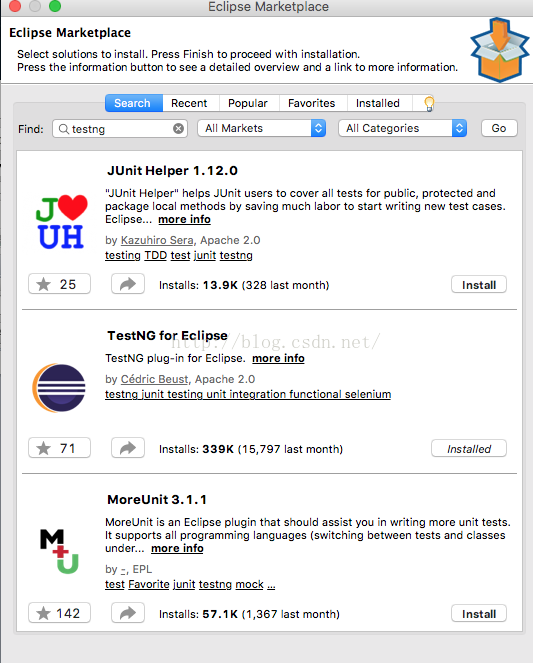Click the Find input field containing testng
Viewport: 533px width, 663px height.
click(120, 129)
